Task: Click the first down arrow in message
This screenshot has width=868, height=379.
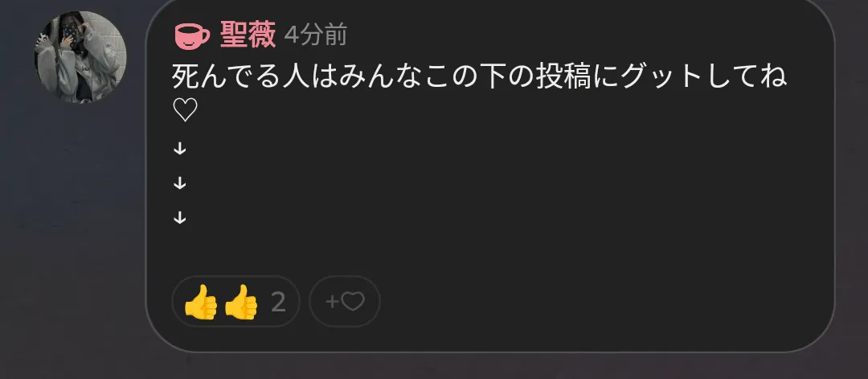Action: [179, 149]
